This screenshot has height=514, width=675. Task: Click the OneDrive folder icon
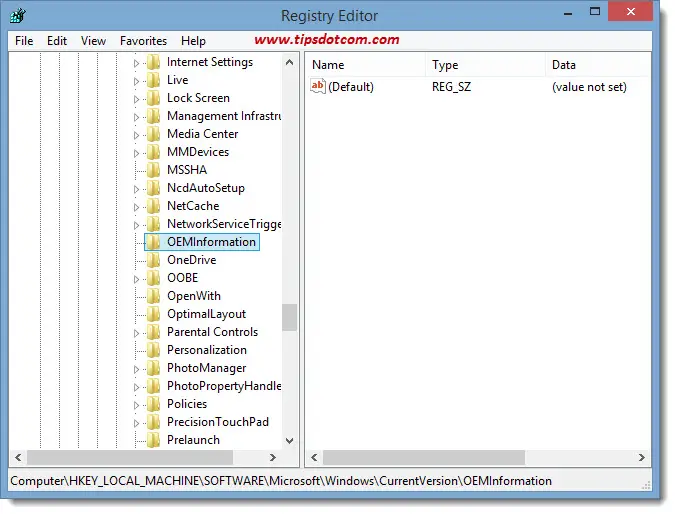pyautogui.click(x=153, y=260)
